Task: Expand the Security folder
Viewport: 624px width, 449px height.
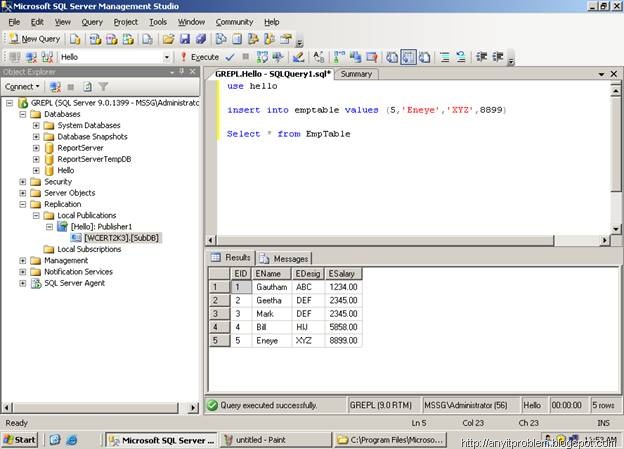Action: click(23, 182)
